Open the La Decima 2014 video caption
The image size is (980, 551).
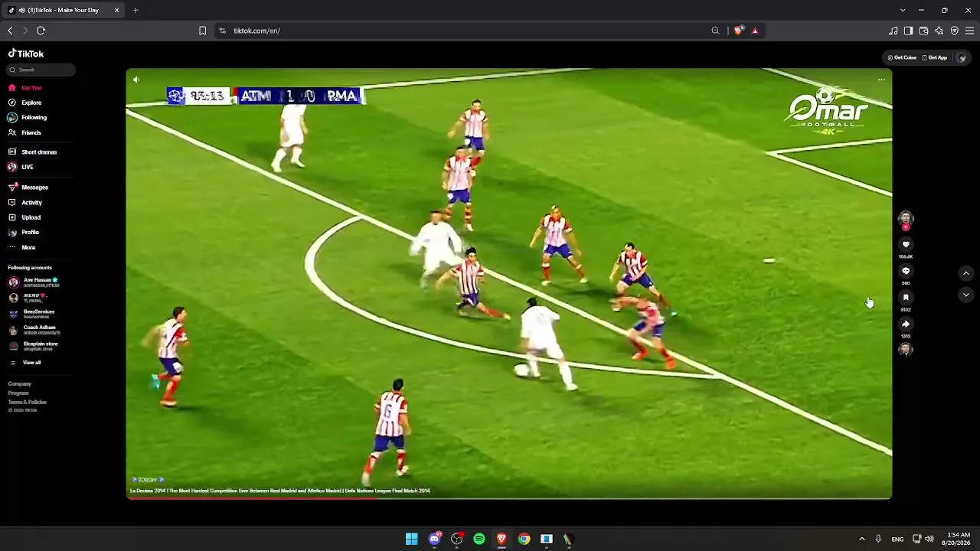click(x=280, y=491)
